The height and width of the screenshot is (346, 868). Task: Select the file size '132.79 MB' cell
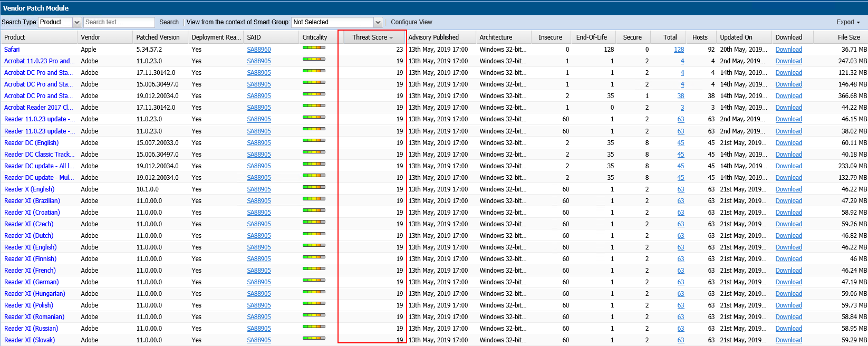point(852,178)
